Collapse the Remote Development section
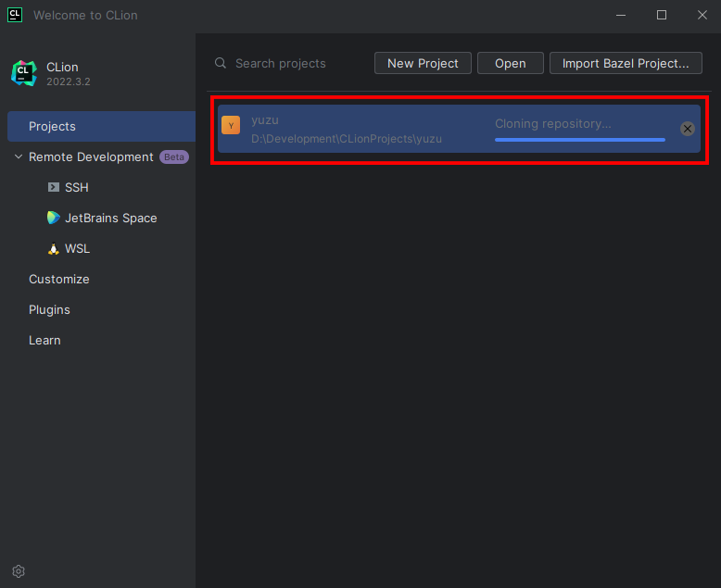Image resolution: width=721 pixels, height=588 pixels. tap(18, 157)
